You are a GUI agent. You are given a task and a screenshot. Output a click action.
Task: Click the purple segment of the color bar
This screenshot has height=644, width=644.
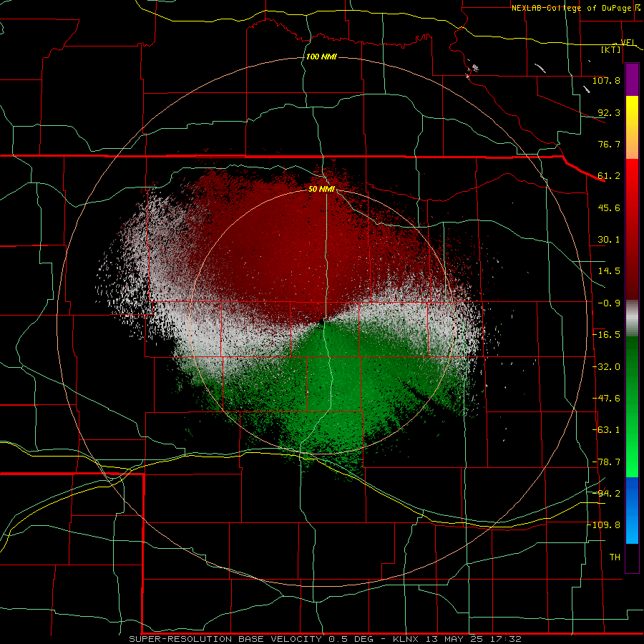(x=632, y=80)
